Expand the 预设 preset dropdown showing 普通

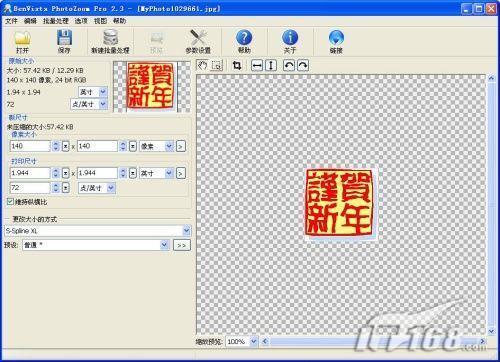click(164, 245)
